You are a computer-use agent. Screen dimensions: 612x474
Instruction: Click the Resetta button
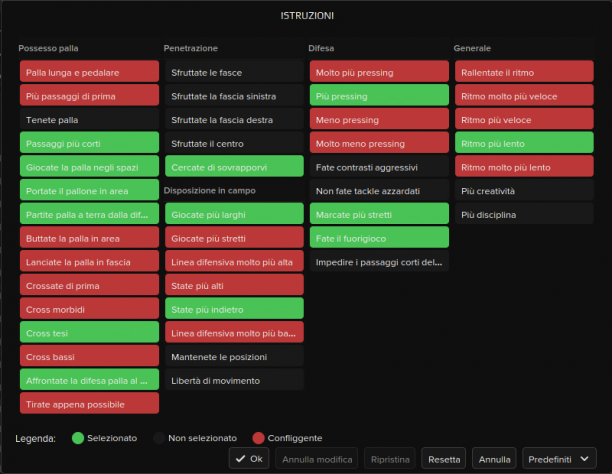point(444,458)
